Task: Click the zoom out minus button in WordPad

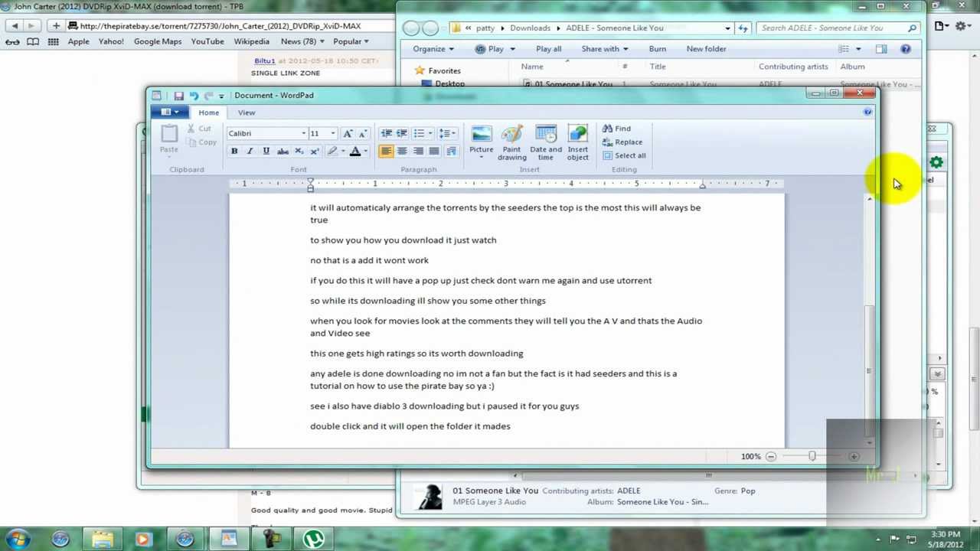Action: click(x=771, y=457)
